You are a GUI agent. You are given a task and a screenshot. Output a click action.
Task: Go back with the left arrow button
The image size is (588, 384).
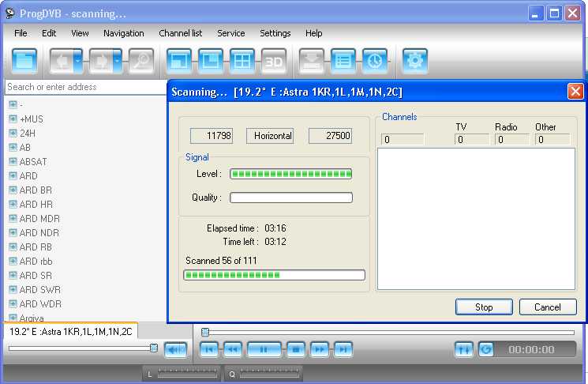[x=61, y=60]
